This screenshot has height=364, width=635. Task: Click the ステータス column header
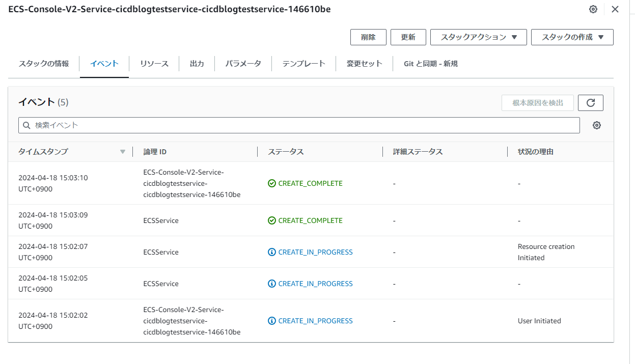click(x=286, y=152)
